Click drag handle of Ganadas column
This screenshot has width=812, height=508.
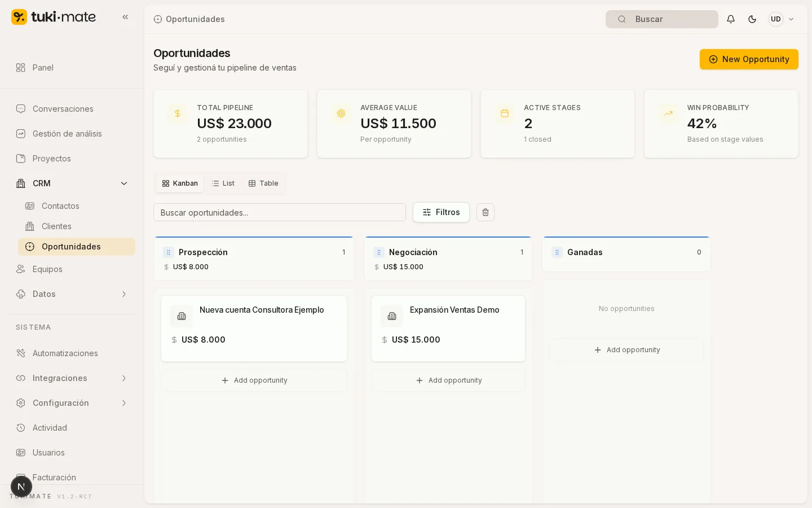pos(557,252)
